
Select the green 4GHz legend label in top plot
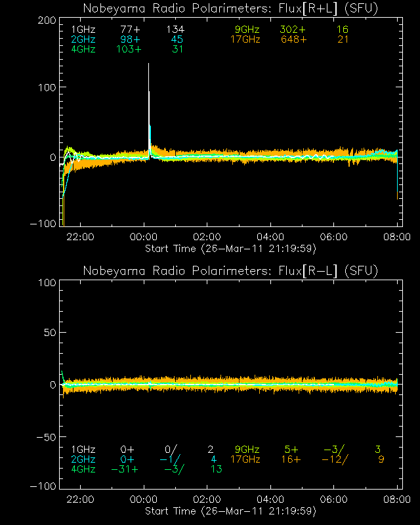point(83,50)
